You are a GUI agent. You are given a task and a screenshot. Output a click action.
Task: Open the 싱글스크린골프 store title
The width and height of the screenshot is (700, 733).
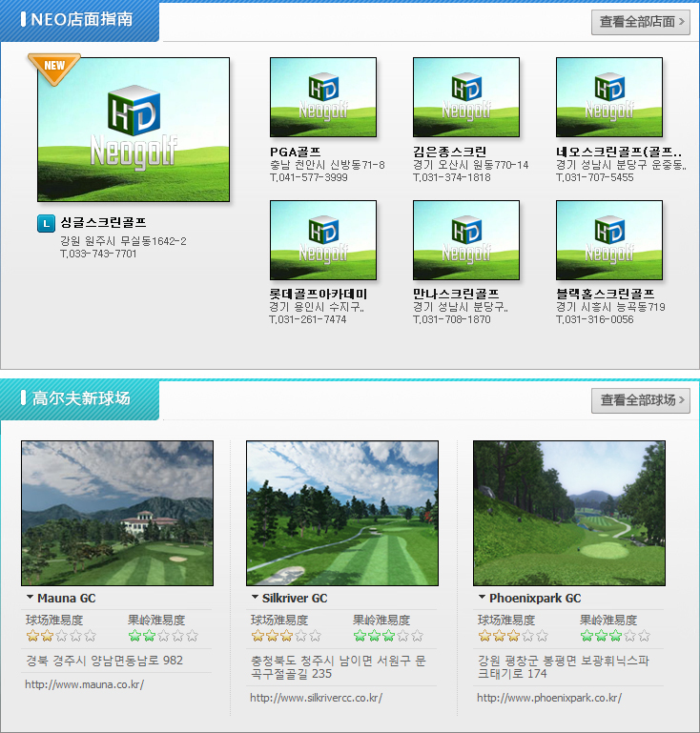coord(103,222)
